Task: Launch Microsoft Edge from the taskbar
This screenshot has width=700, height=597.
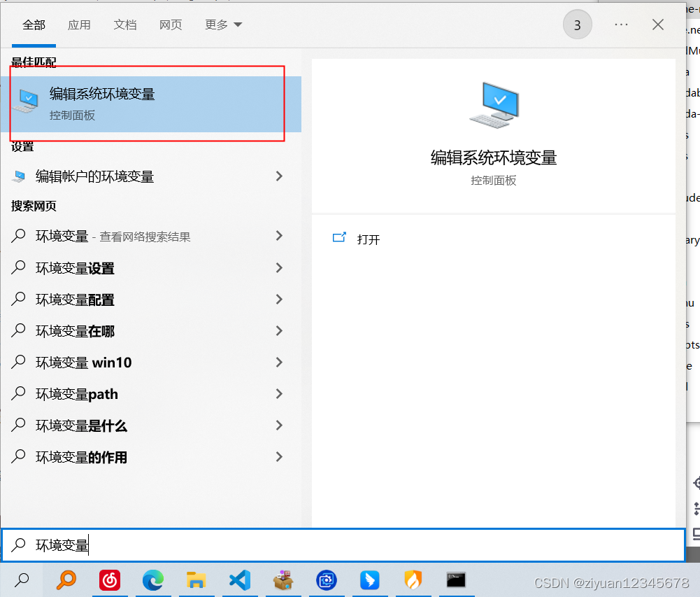Action: (x=153, y=580)
